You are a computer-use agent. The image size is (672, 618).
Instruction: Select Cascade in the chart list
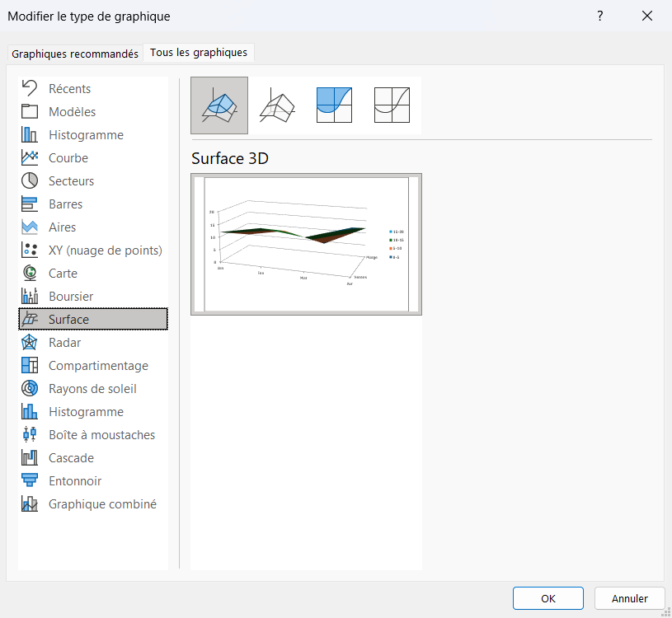tap(71, 458)
